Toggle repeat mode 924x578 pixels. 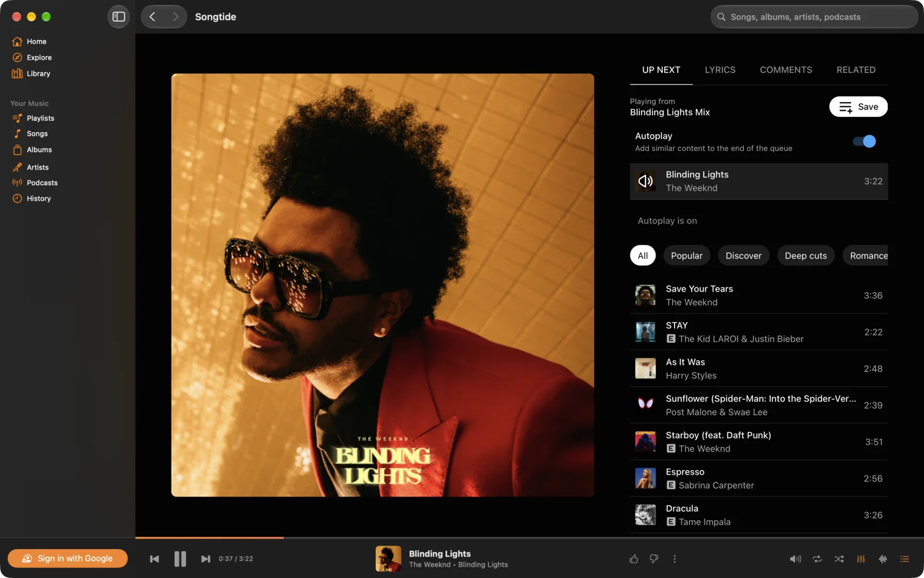click(x=817, y=559)
